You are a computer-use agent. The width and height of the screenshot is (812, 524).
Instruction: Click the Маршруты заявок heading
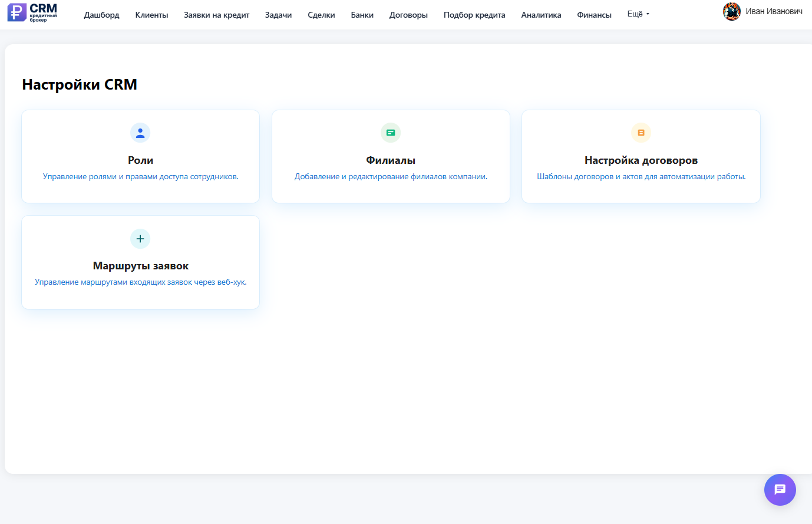140,266
